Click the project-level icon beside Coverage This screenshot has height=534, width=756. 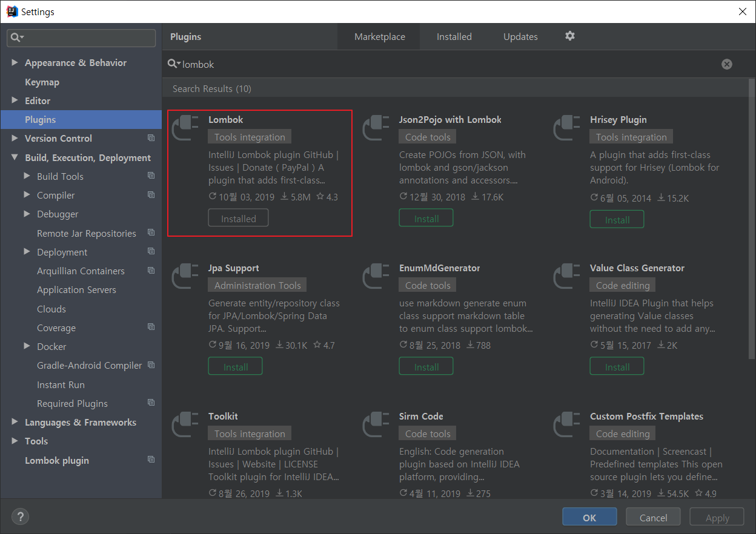point(151,328)
